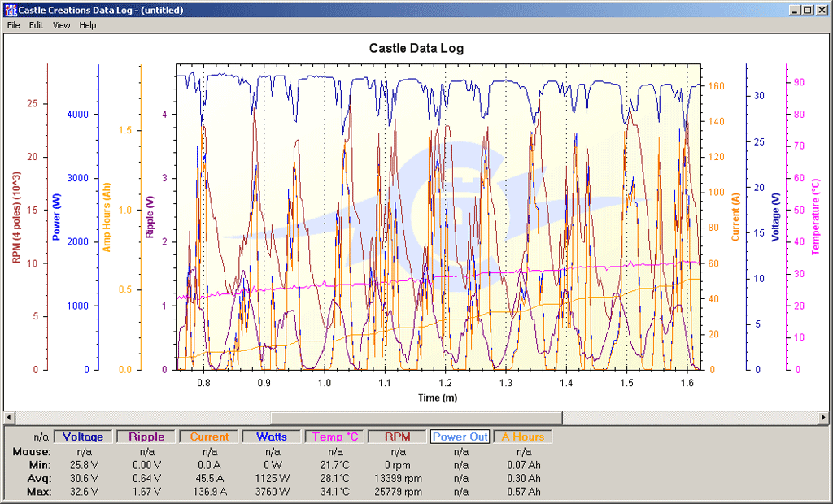Toggle the Voltage series button
The height and width of the screenshot is (504, 833).
click(x=83, y=437)
